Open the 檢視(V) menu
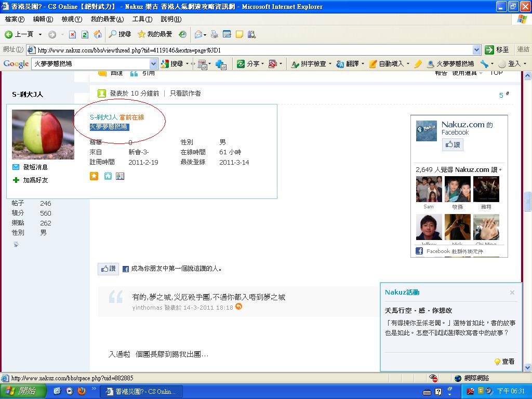 tap(72, 19)
